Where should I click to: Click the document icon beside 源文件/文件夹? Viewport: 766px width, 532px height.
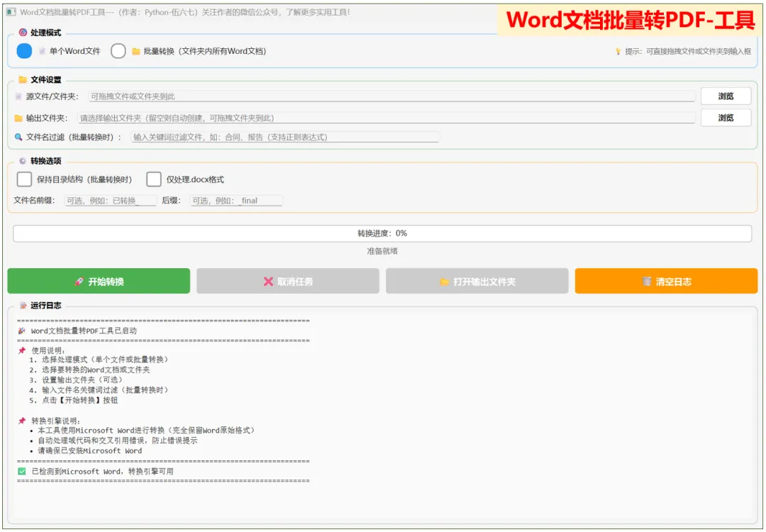[18, 96]
